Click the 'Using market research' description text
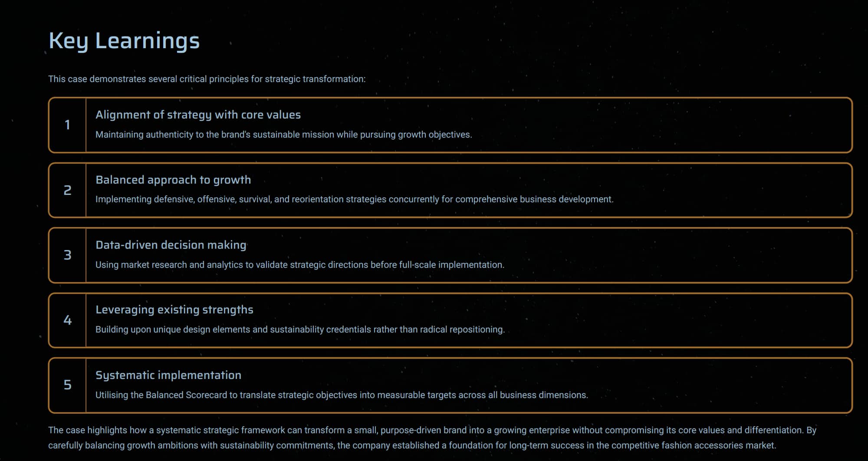The height and width of the screenshot is (461, 868). point(299,265)
